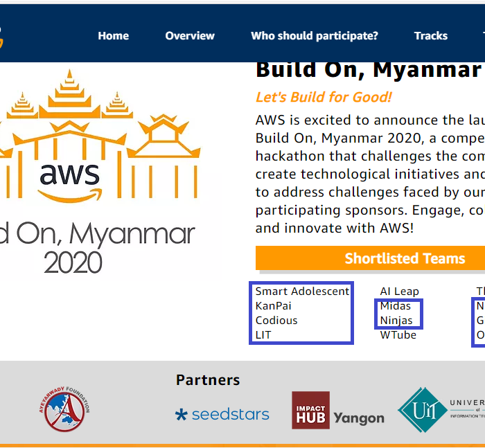This screenshot has width=485, height=448.
Task: Open the Seedstars partner logo
Action: point(222,415)
